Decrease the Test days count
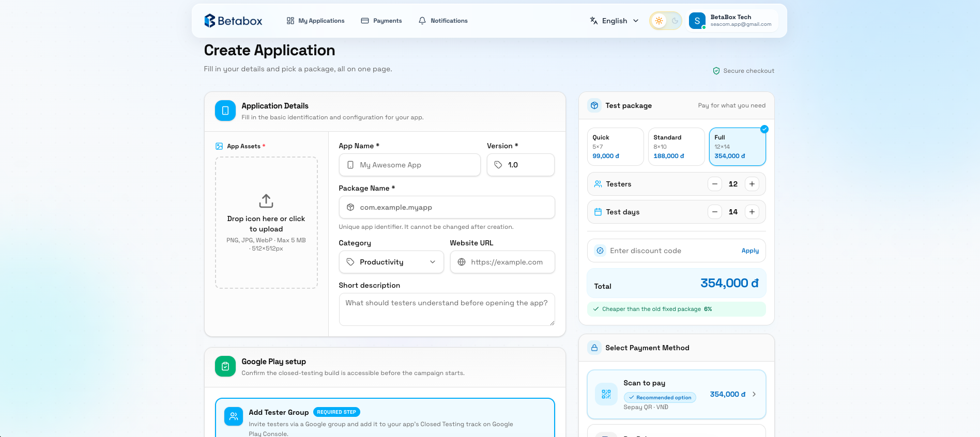Image resolution: width=980 pixels, height=437 pixels. tap(715, 212)
